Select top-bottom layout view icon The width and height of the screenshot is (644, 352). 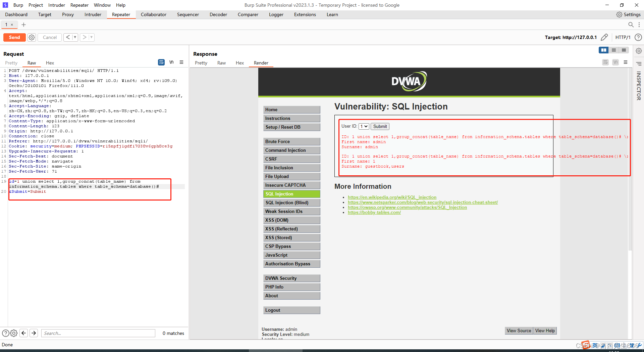click(x=614, y=50)
